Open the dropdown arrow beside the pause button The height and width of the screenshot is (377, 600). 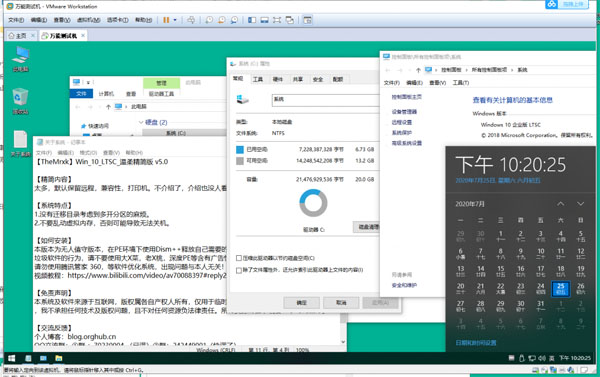tap(175, 20)
